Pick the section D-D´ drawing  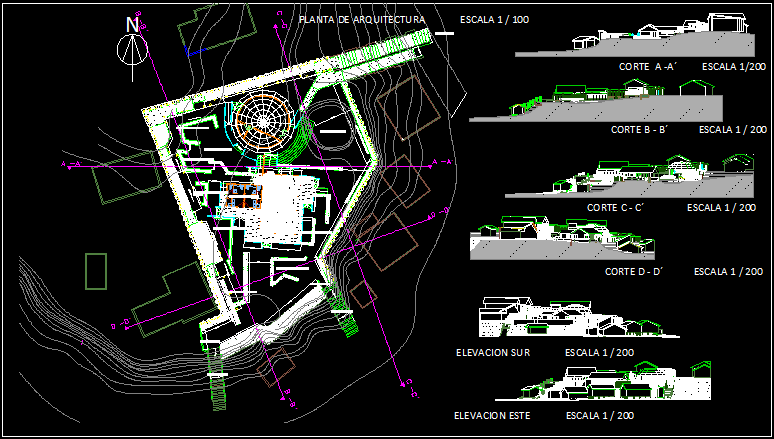tap(562, 238)
